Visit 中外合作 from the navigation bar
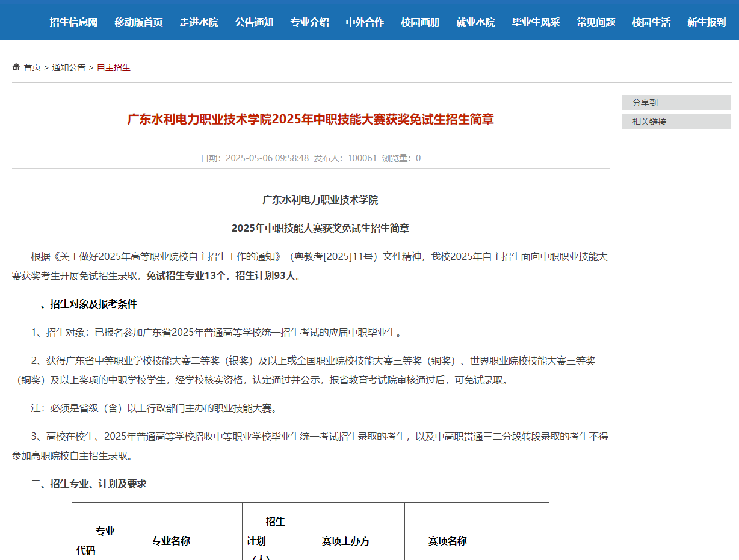 (364, 20)
